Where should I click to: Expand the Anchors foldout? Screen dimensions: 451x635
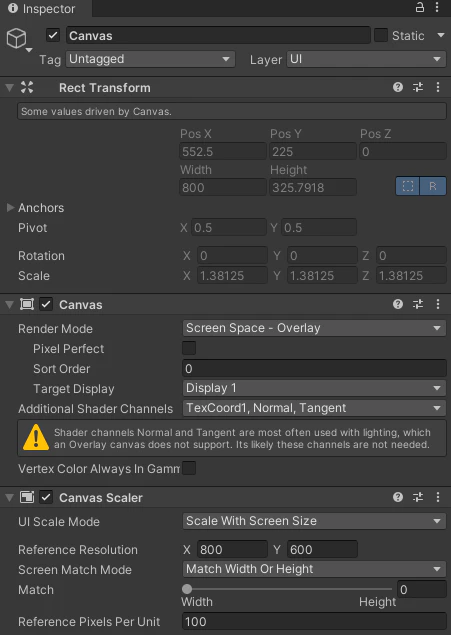[x=10, y=207]
